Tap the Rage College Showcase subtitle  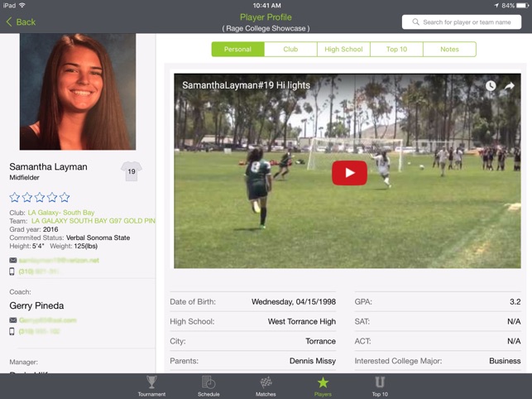pos(266,28)
